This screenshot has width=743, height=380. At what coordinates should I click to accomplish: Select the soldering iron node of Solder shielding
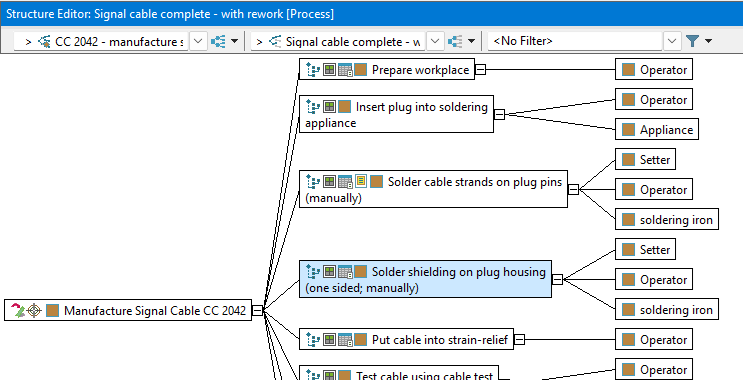[x=667, y=309]
